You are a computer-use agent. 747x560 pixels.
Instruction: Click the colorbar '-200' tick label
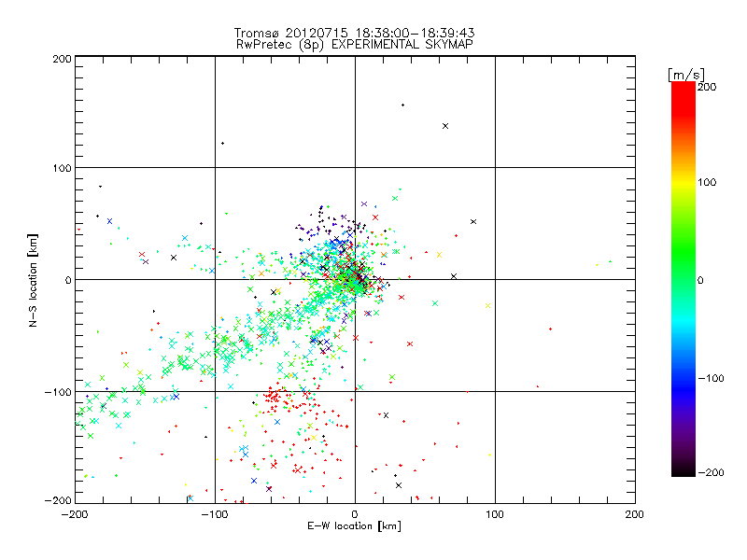(711, 473)
